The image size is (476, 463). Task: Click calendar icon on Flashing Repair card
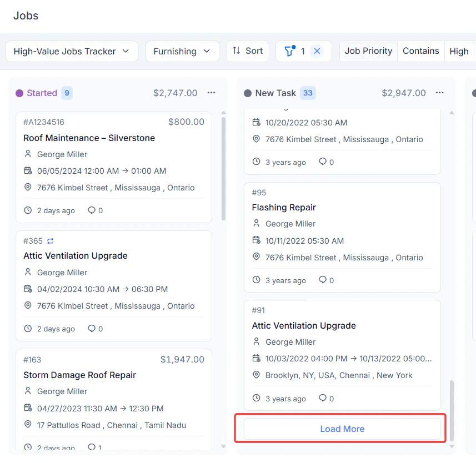pos(257,240)
